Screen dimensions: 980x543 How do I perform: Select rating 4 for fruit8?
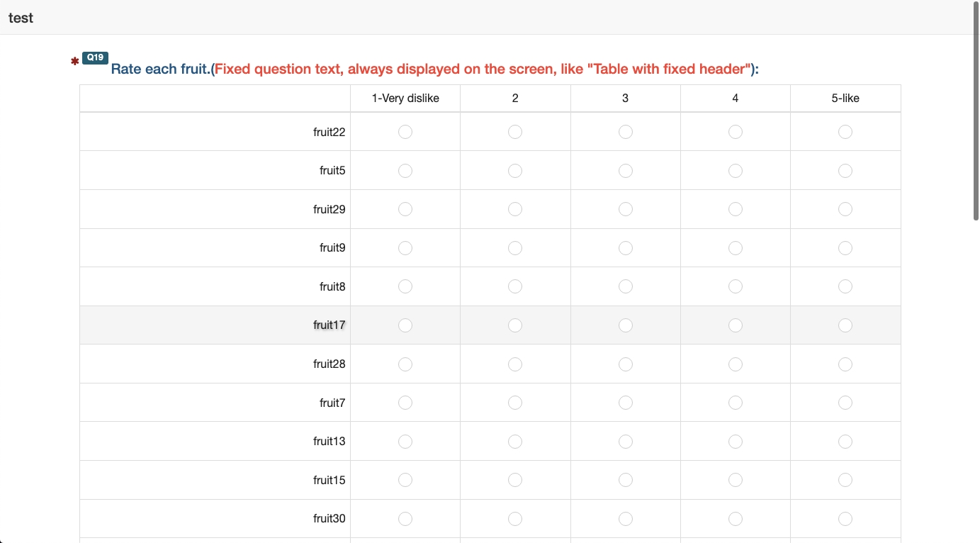[736, 286]
